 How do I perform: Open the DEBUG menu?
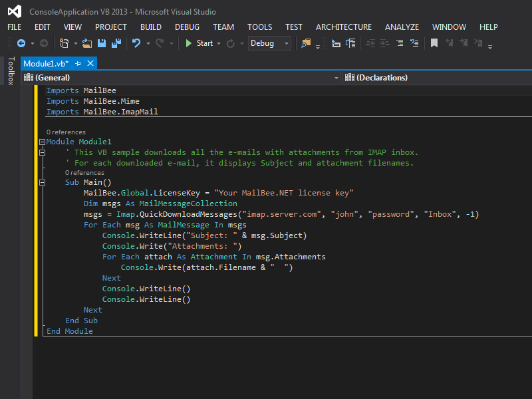187,27
